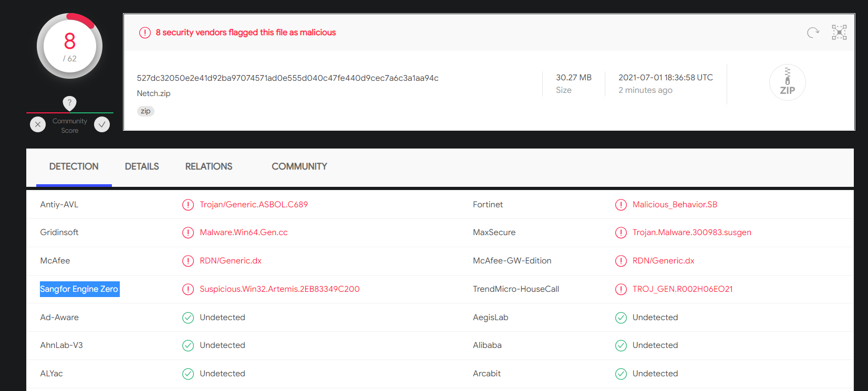Open the Community Score help question mark

pos(69,103)
